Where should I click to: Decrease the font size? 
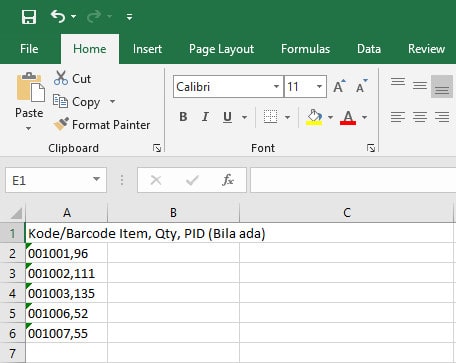tap(361, 86)
